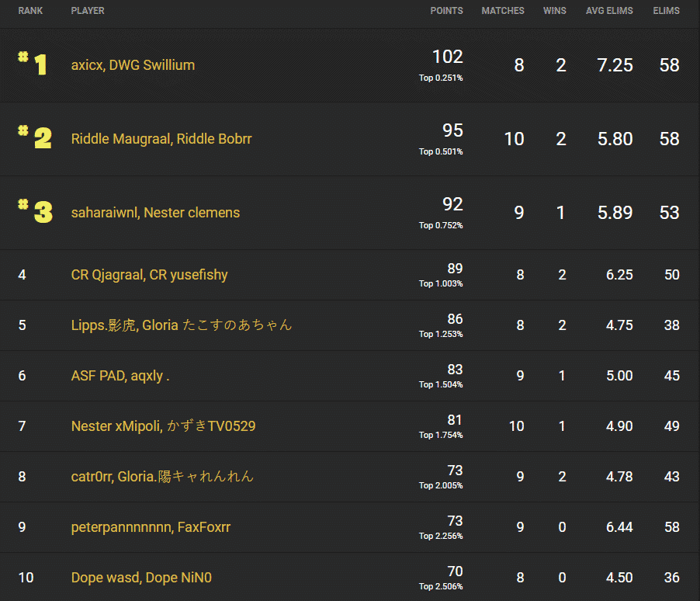Screen dimensions: 700x601
Task: Open peterpannnnnnn, FaxFoxrr profile
Action: (141, 527)
